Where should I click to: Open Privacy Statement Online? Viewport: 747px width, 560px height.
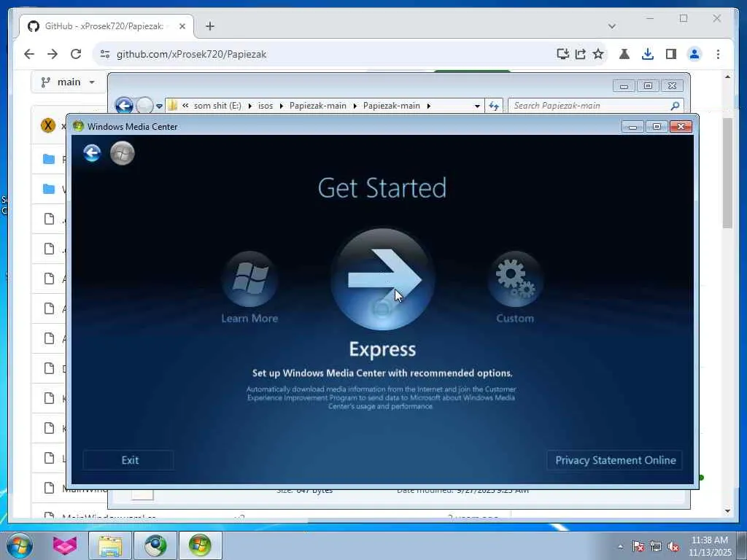point(615,460)
